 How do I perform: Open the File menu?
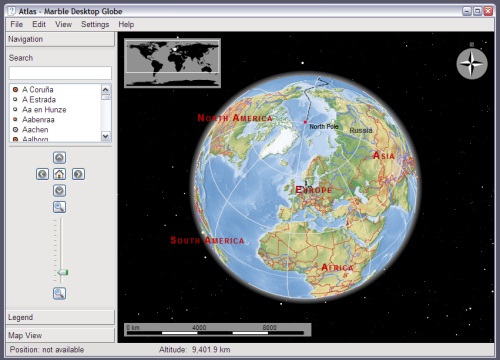pyautogui.click(x=17, y=24)
